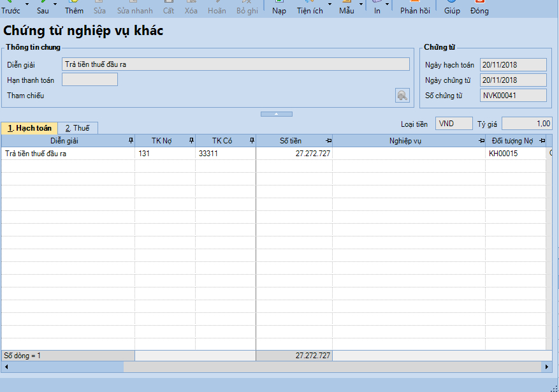
Task: Click the Đóng close-form toolbar button
Action: (x=479, y=8)
